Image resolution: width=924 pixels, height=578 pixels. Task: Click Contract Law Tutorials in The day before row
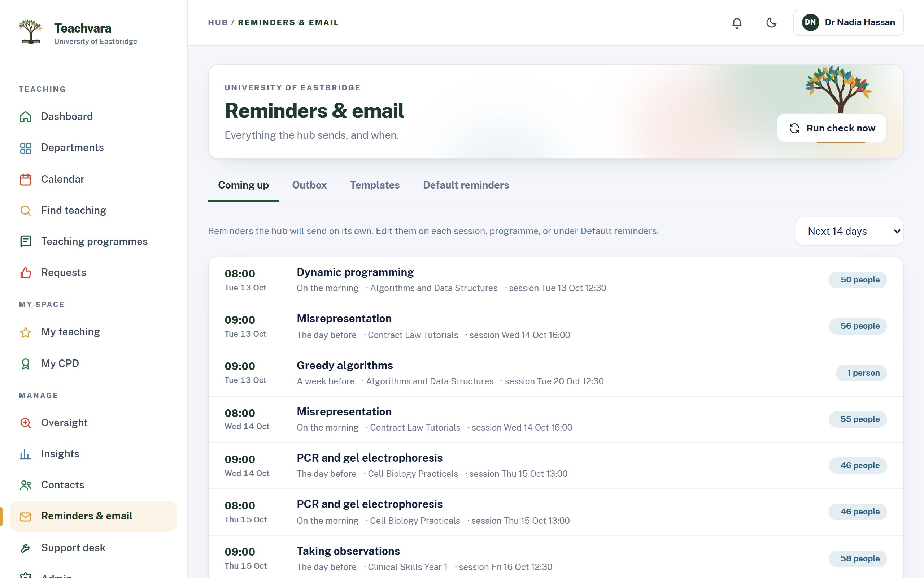point(413,335)
